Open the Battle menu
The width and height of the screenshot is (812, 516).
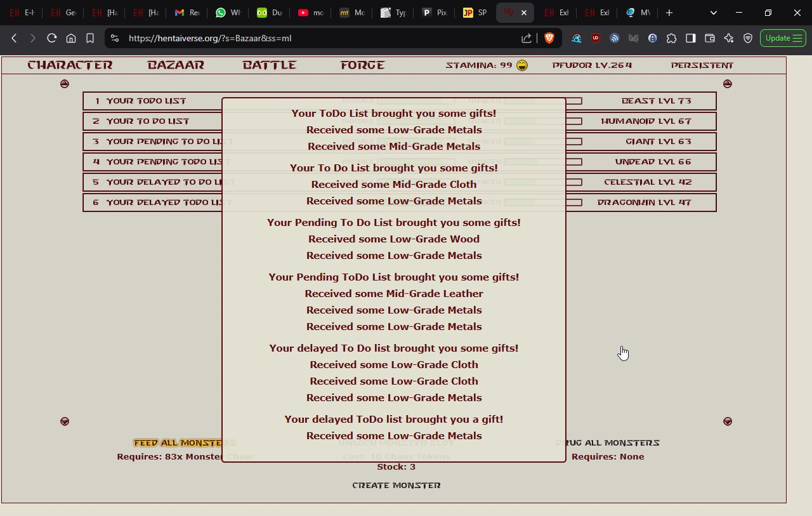coord(270,65)
